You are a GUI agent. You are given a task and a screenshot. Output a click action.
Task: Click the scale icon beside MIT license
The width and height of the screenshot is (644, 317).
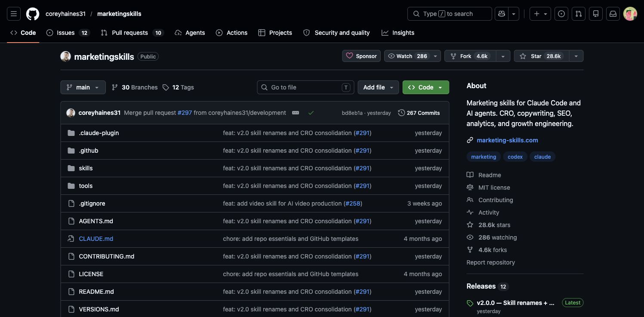(470, 188)
